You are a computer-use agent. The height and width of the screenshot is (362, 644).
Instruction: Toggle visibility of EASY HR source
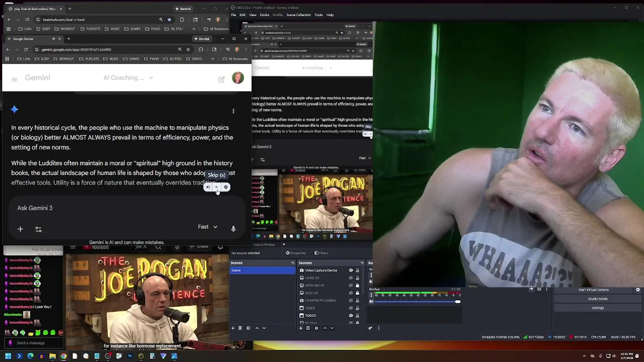tap(351, 293)
